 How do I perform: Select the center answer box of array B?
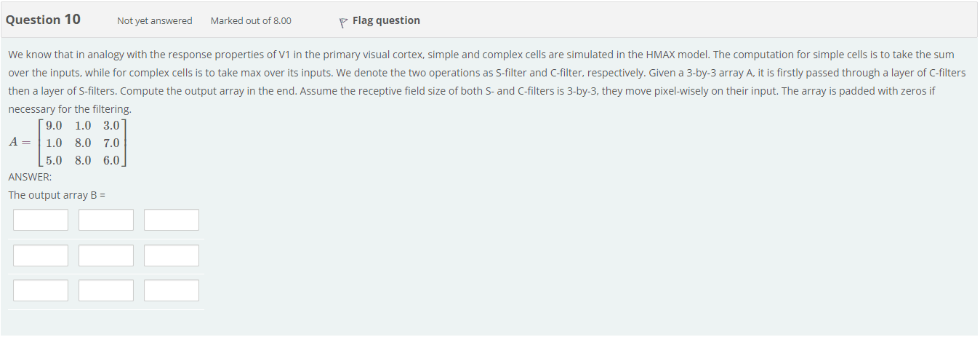click(106, 255)
